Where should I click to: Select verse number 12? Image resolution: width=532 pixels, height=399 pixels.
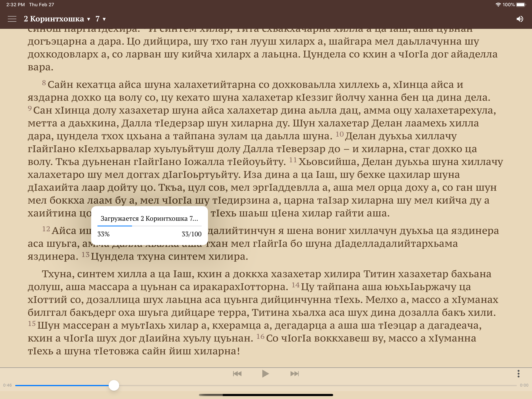coord(46,229)
